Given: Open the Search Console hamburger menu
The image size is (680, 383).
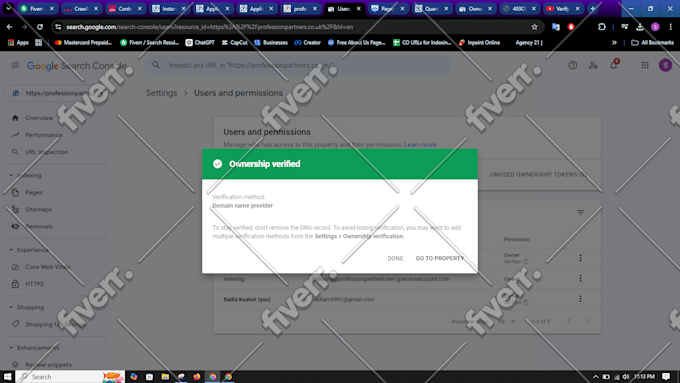Looking at the screenshot, I should point(15,65).
